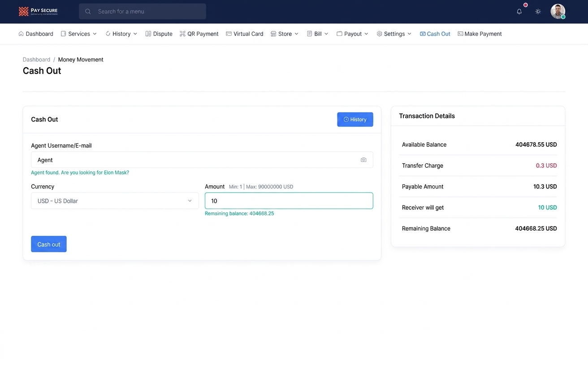Click the Pay Secure logo

tap(38, 11)
